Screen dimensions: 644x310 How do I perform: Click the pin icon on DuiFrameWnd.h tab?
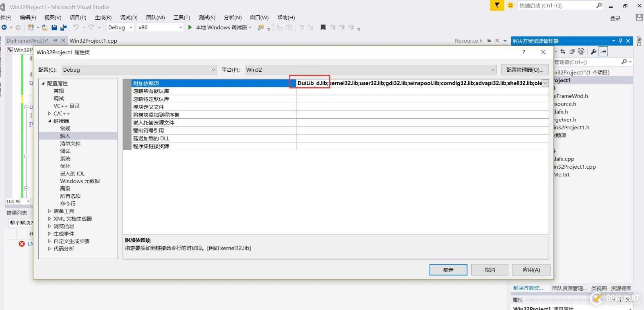[55, 40]
